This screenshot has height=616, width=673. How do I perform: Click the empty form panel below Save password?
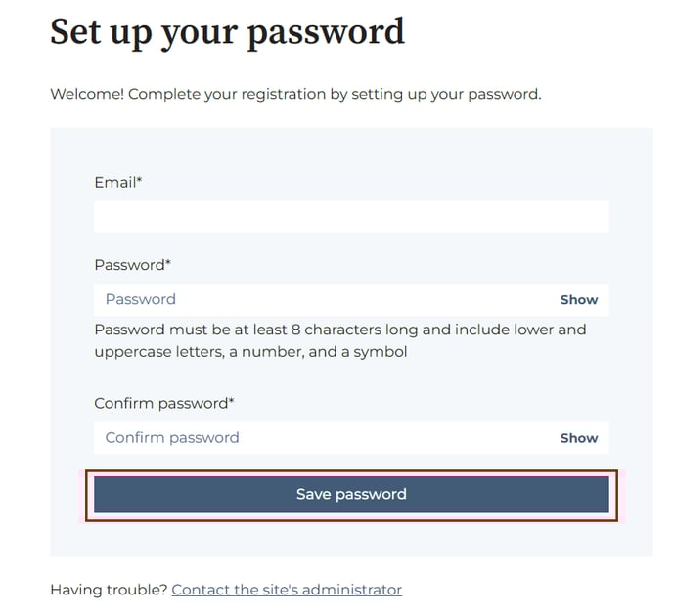coord(351,540)
